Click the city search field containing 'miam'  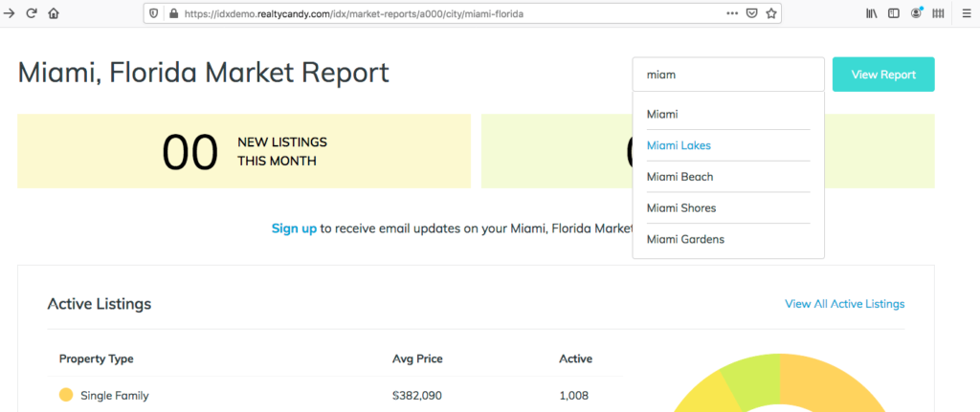(728, 75)
